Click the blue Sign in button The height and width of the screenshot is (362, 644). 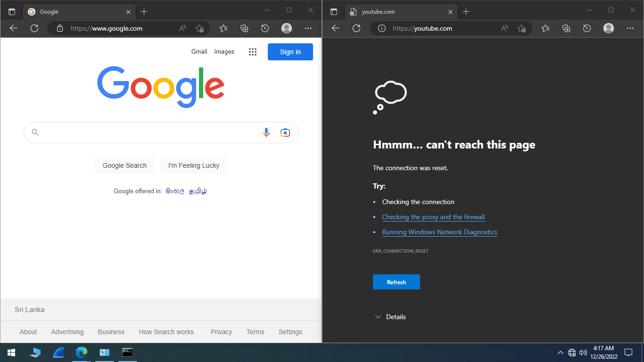coord(290,52)
